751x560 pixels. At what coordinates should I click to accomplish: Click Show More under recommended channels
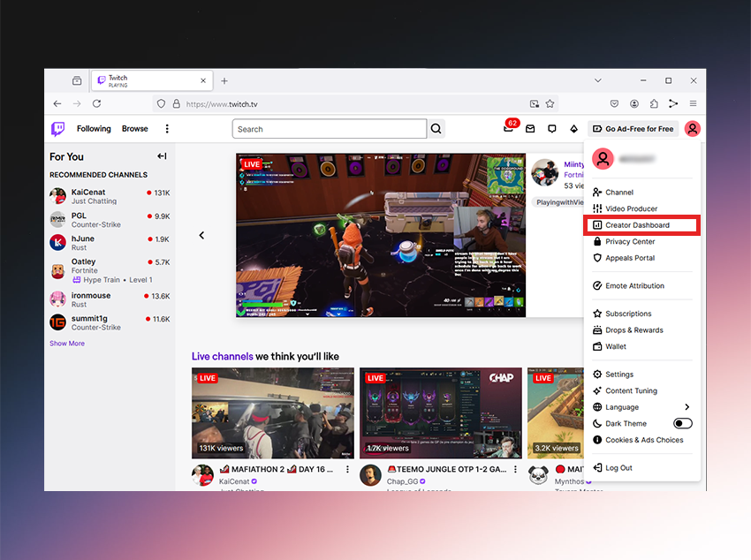(x=67, y=344)
